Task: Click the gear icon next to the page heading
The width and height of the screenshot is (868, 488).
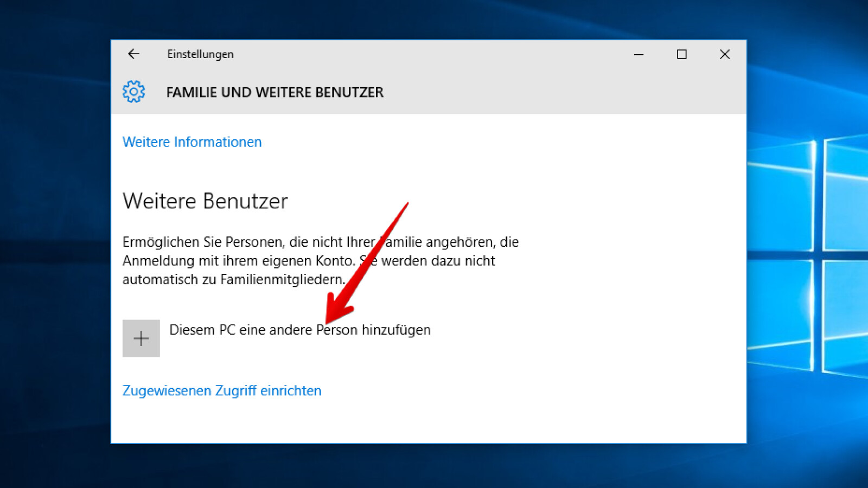Action: (133, 92)
